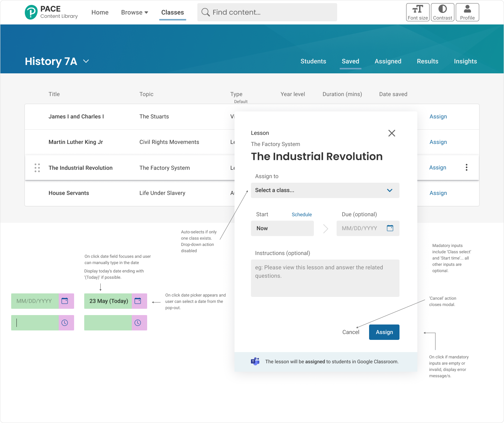
Task: Click the clock icon under 23 May field
Action: point(138,323)
